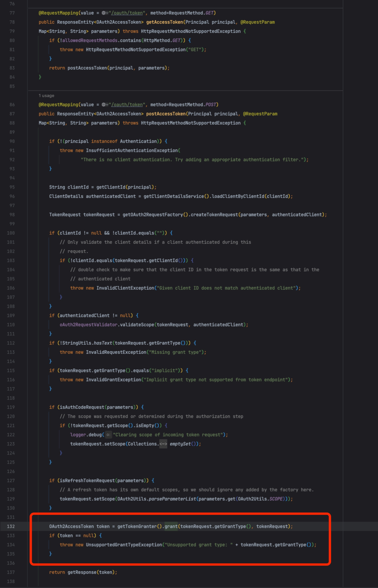Click the "o:" parameter hint in logger.debug
The height and width of the screenshot is (588, 378).
[108, 435]
